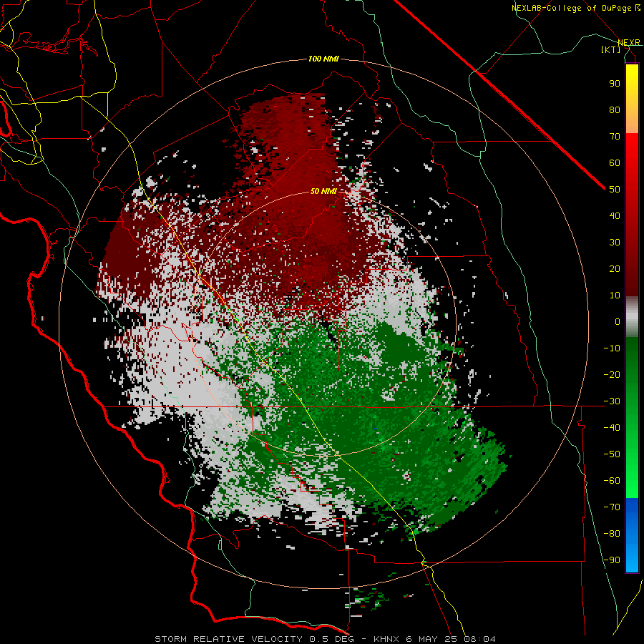Click the -40 scale label

coord(612,428)
